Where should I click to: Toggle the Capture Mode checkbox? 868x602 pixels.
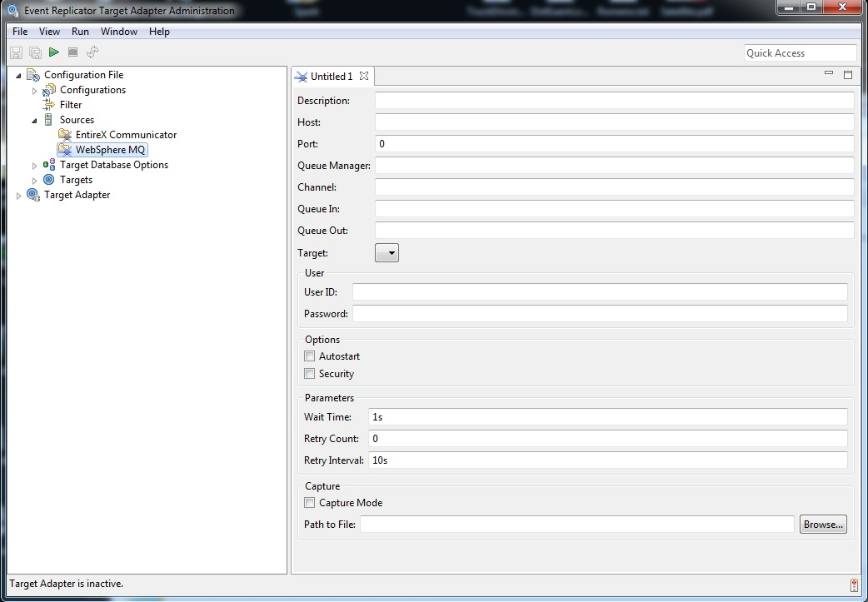pyautogui.click(x=310, y=503)
